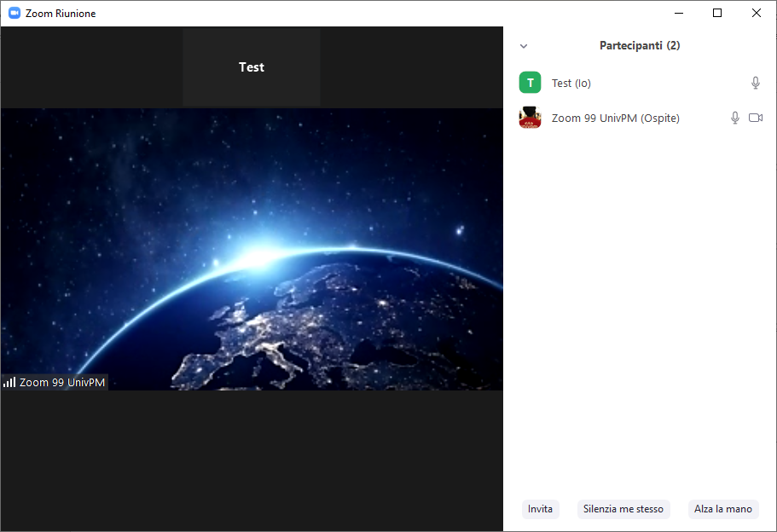Minimize the Zoom Riunione window
Screen dimensions: 777x532
(x=679, y=13)
